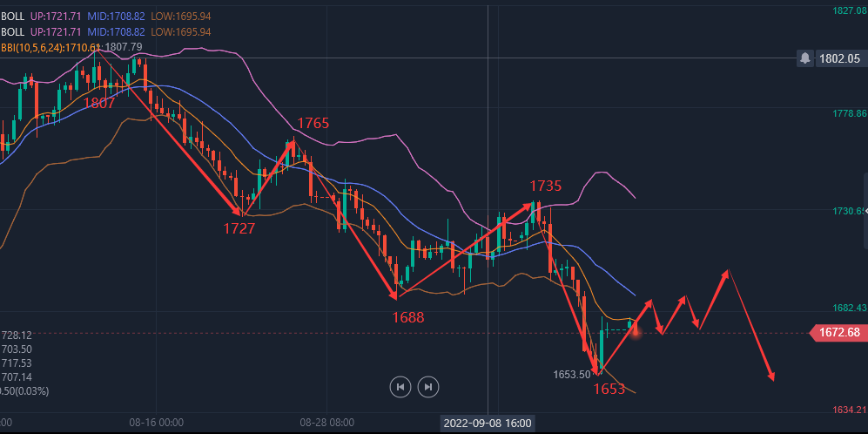Select the red 1765 text annotation

click(313, 124)
